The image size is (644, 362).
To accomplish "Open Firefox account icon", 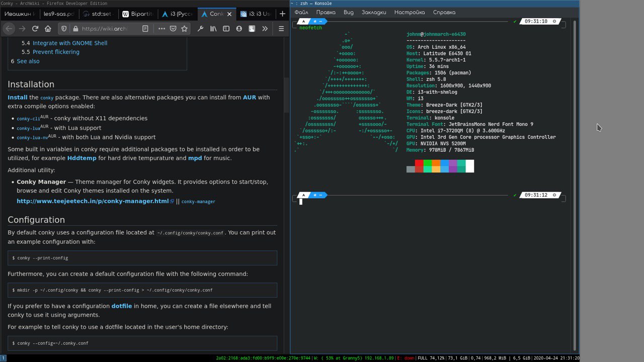I will (239, 29).
